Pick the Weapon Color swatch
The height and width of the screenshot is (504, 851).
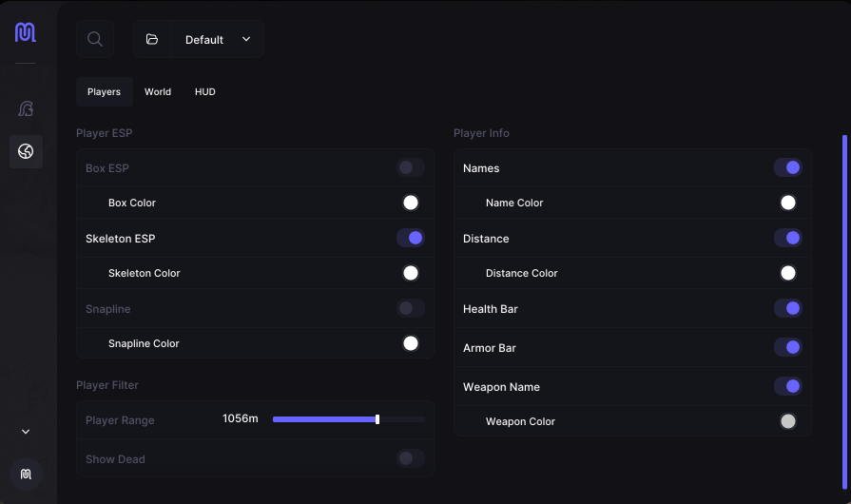(x=788, y=421)
